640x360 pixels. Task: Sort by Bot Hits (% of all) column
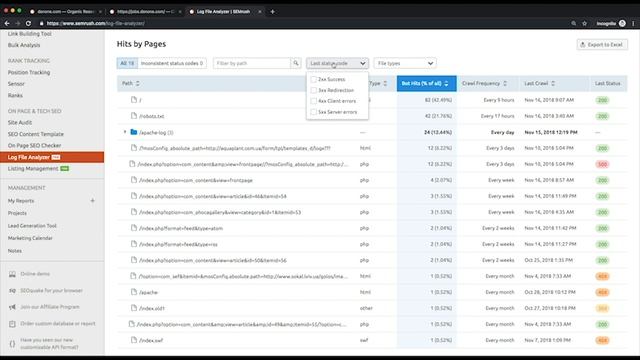[x=427, y=83]
